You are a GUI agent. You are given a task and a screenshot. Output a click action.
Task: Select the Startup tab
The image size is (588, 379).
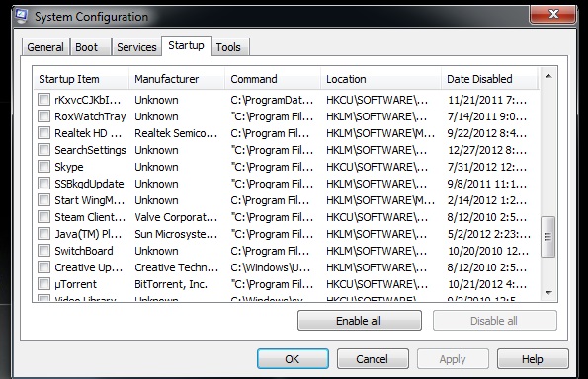click(187, 45)
